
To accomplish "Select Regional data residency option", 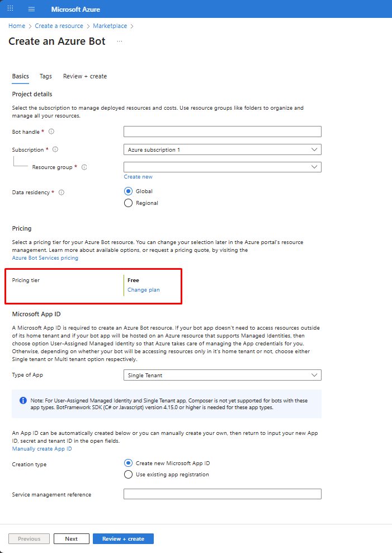I will tap(128, 203).
